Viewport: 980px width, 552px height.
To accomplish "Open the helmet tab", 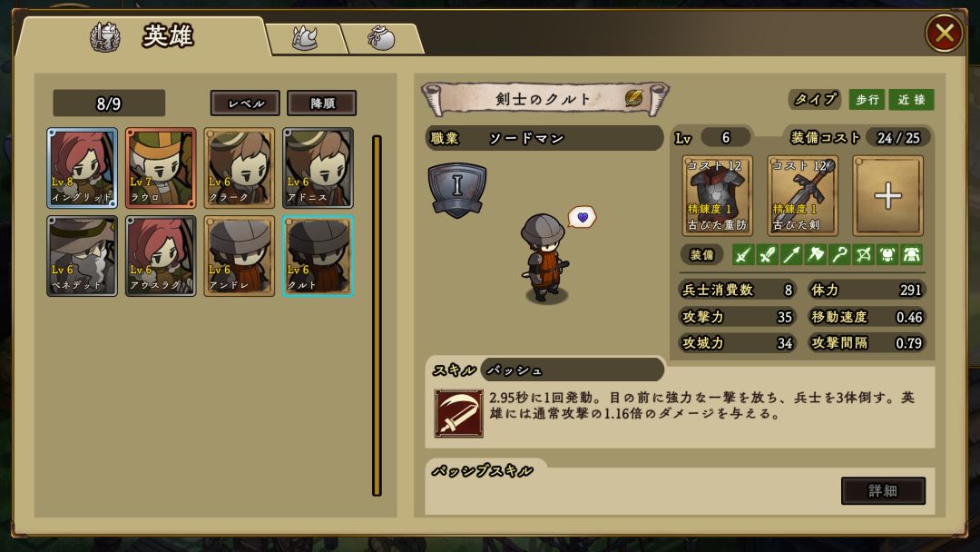I will coord(306,39).
